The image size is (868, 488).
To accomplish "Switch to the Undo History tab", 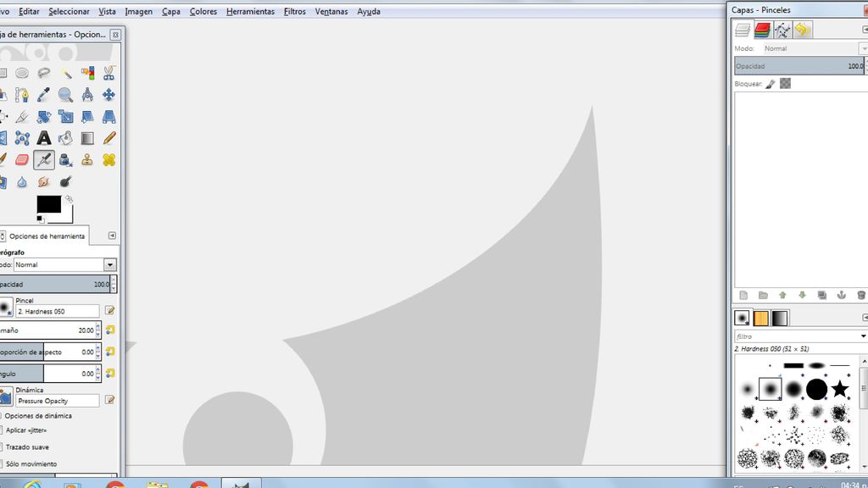I will 802,30.
